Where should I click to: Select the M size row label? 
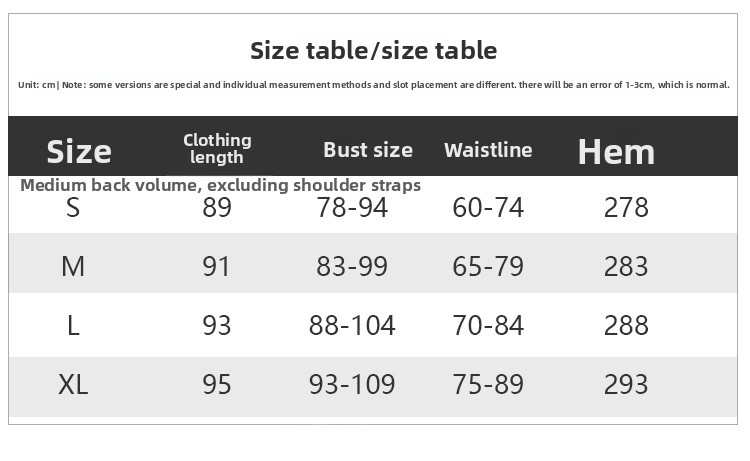[73, 266]
